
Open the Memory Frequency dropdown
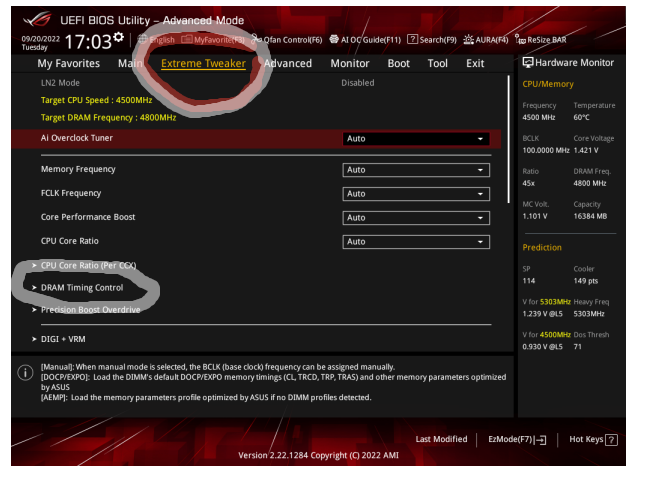click(x=416, y=170)
